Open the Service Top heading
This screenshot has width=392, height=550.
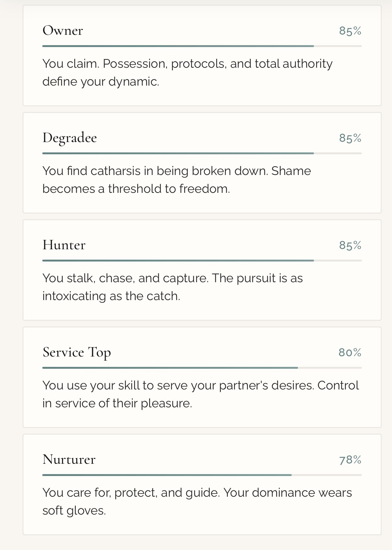click(77, 352)
